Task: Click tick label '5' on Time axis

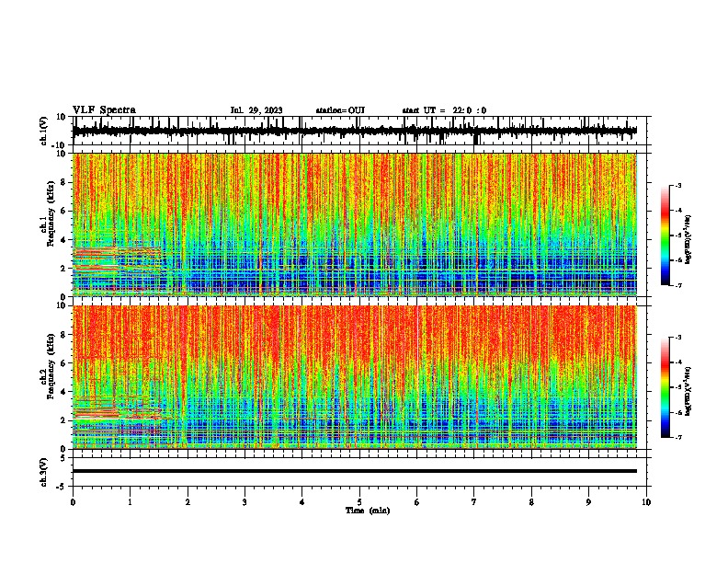Action: (x=359, y=502)
